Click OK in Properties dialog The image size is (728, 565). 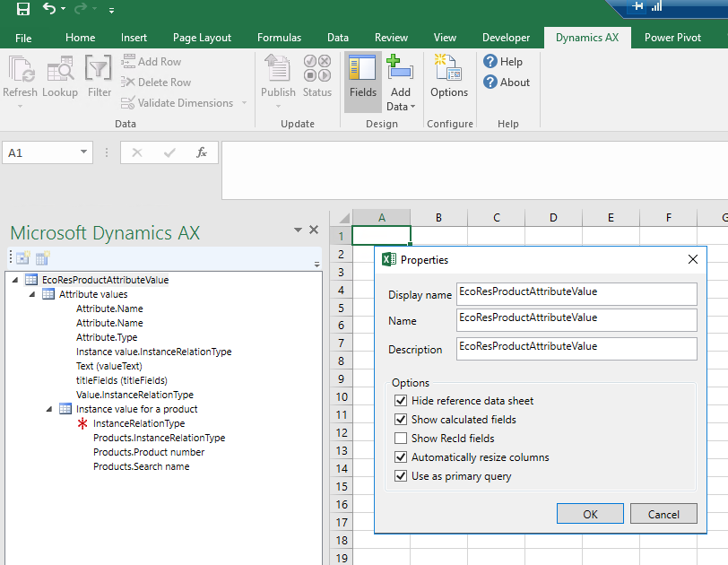click(x=590, y=514)
